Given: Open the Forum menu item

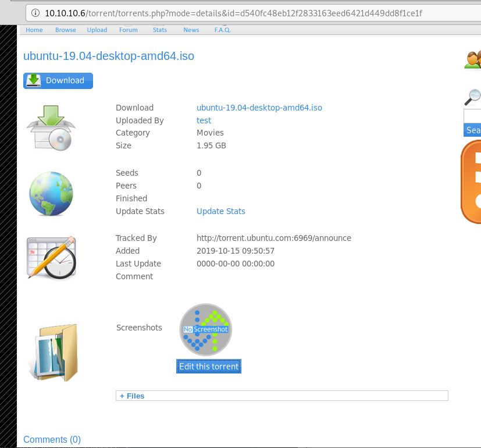Looking at the screenshot, I should pyautogui.click(x=128, y=30).
